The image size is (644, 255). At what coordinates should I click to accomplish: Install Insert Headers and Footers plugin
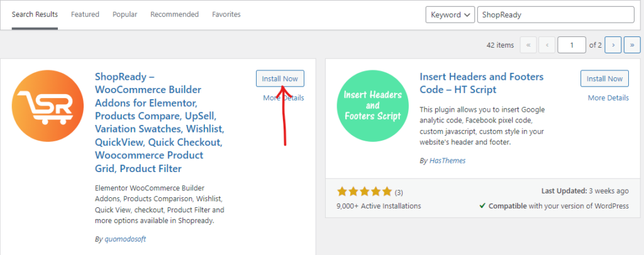(x=604, y=79)
